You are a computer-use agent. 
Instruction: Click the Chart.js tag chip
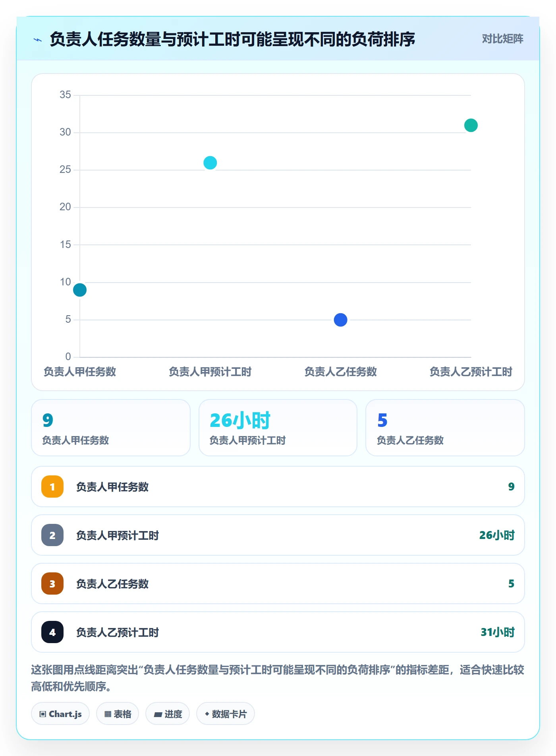pos(60,714)
